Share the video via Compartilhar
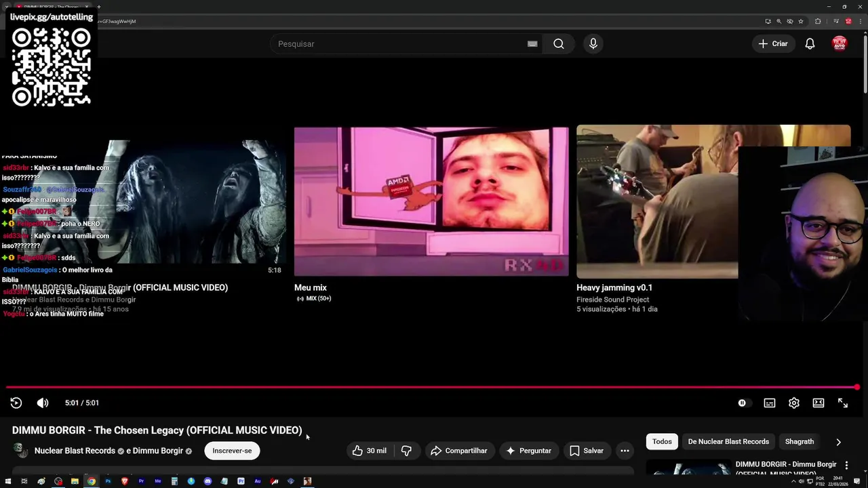Viewport: 868px width, 488px height. pyautogui.click(x=459, y=451)
